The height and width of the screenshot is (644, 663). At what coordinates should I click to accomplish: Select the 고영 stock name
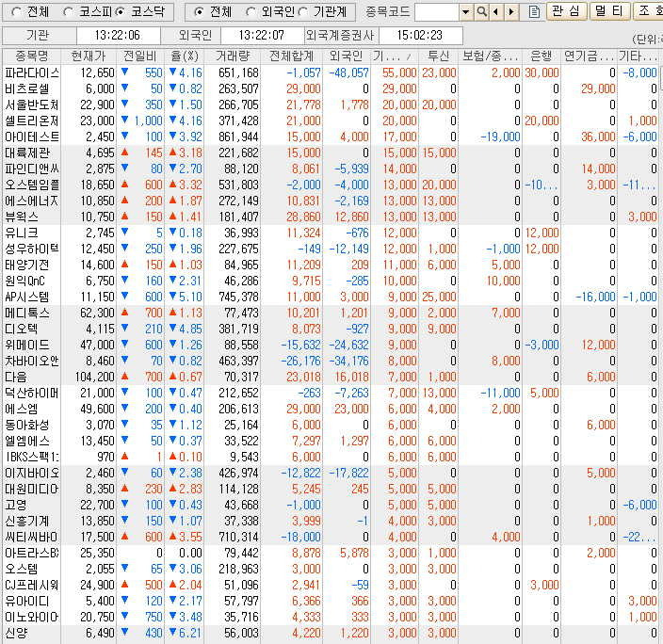pos(16,505)
